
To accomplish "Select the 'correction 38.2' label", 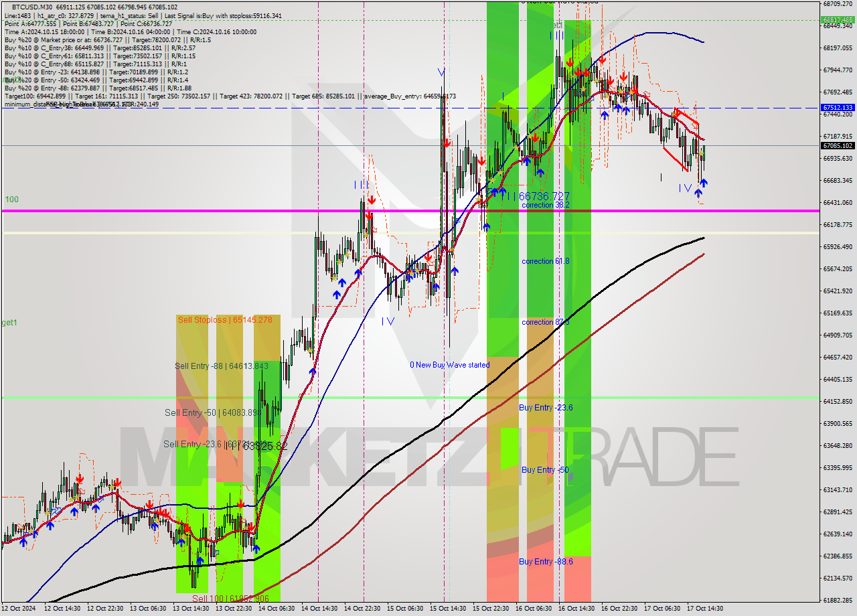I will 546,205.
